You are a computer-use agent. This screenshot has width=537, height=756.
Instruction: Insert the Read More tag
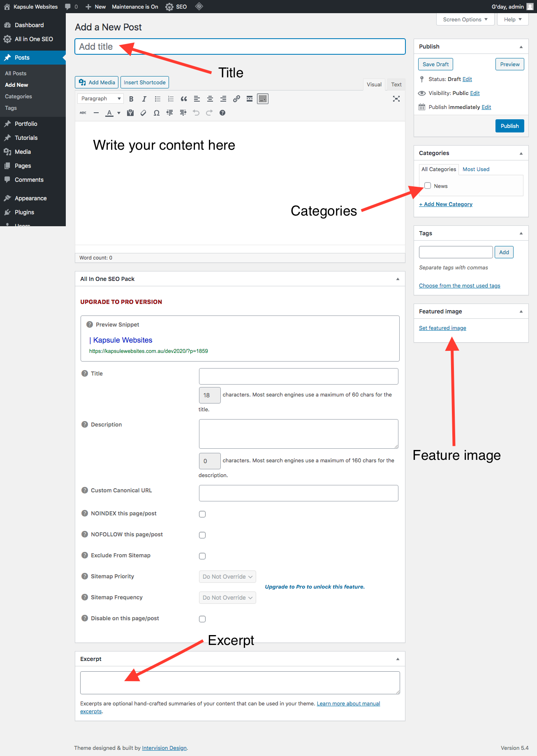[250, 99]
